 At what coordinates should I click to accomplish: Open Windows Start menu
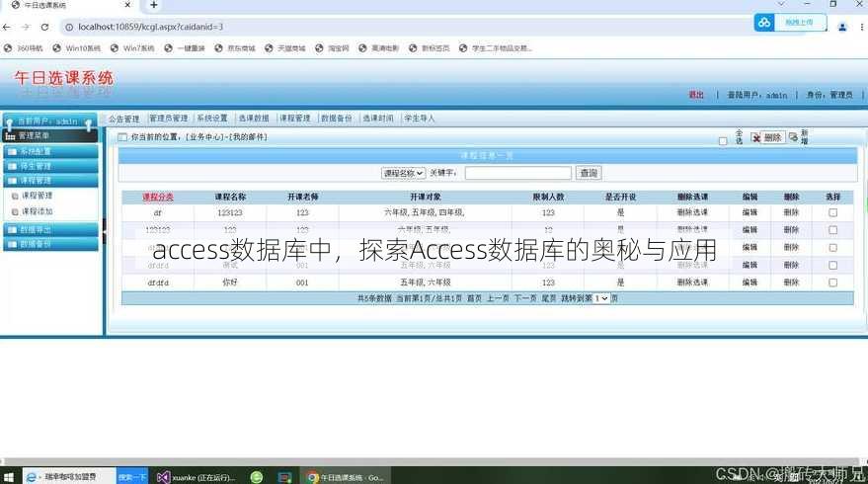[x=9, y=477]
